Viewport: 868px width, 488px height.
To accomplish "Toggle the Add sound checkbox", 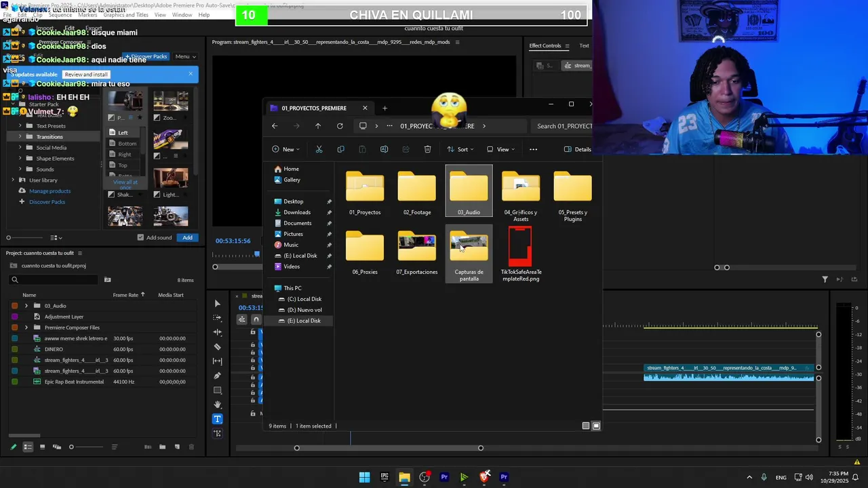I will [140, 237].
